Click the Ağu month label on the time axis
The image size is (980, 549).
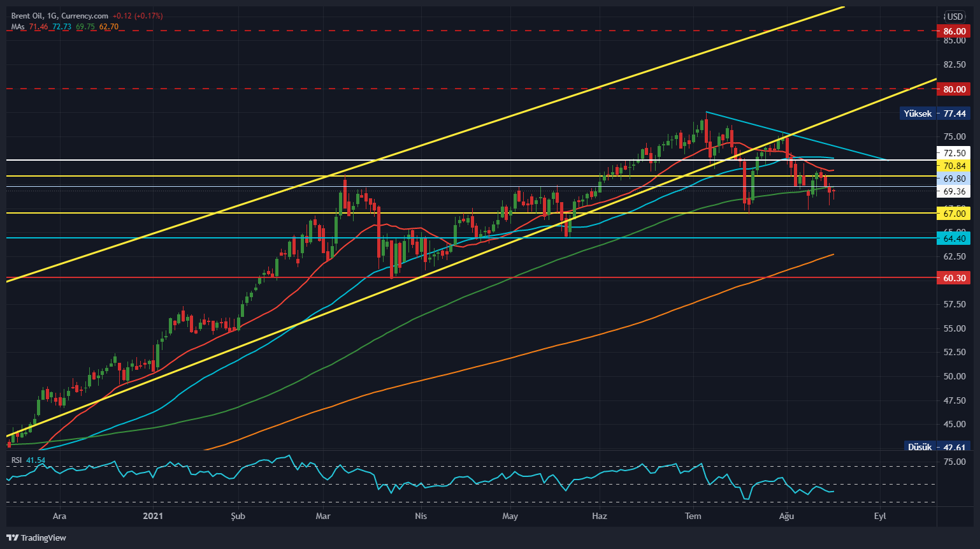point(786,516)
